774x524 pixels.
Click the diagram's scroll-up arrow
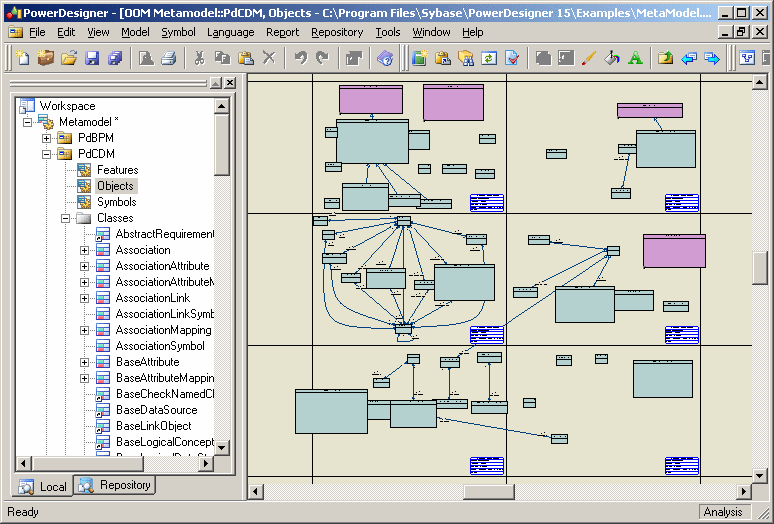pyautogui.click(x=760, y=82)
